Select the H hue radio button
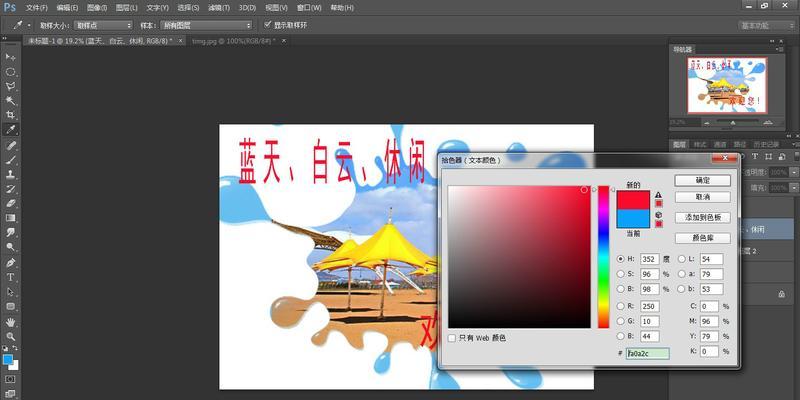 (620, 259)
